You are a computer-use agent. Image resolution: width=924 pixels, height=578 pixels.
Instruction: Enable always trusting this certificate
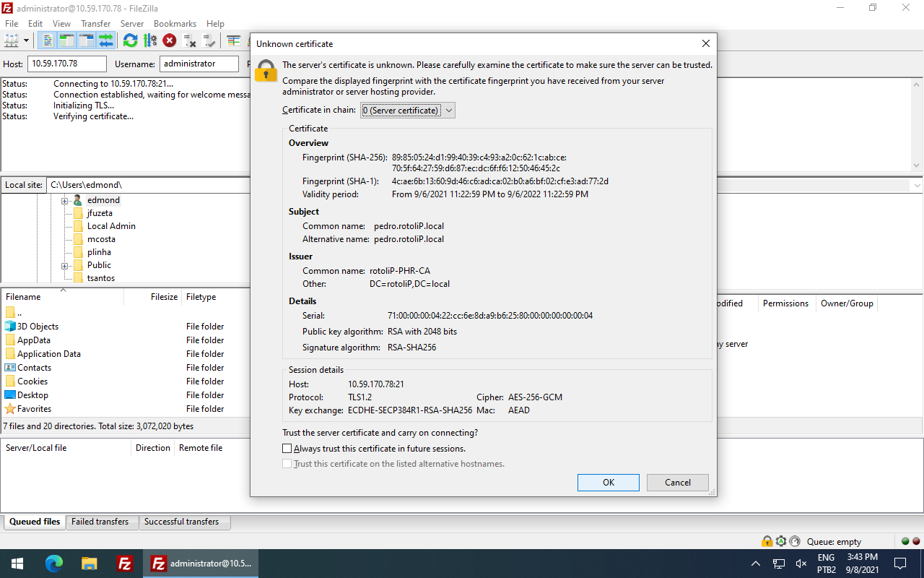pyautogui.click(x=287, y=448)
